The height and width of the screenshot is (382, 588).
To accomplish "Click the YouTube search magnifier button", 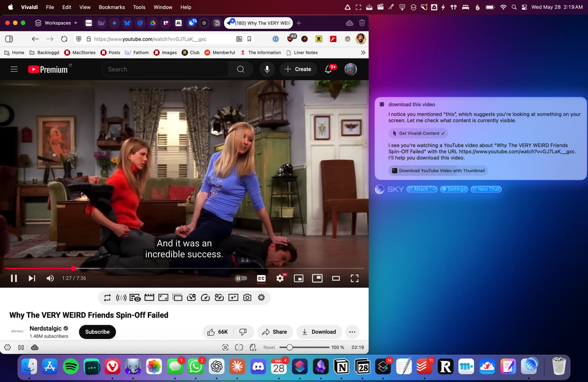I will [x=241, y=69].
